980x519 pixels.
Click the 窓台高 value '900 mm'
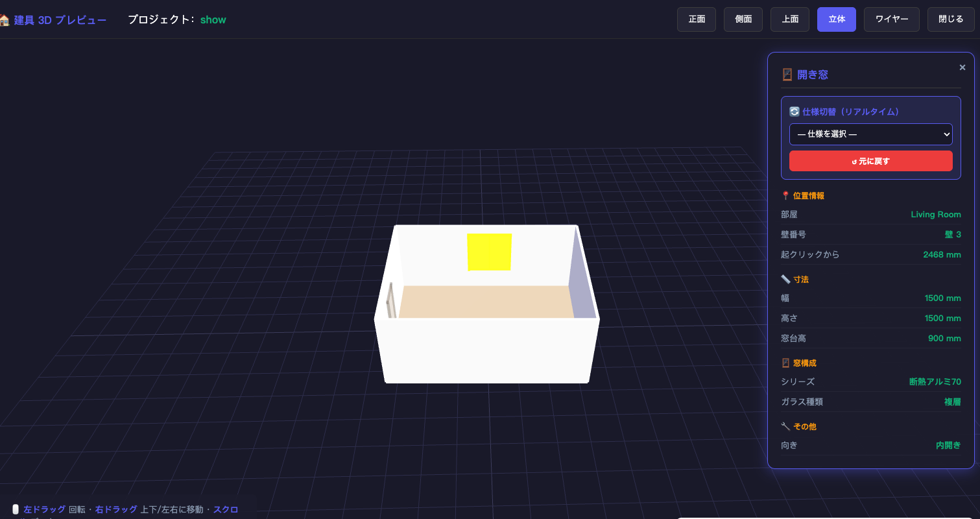pos(944,339)
